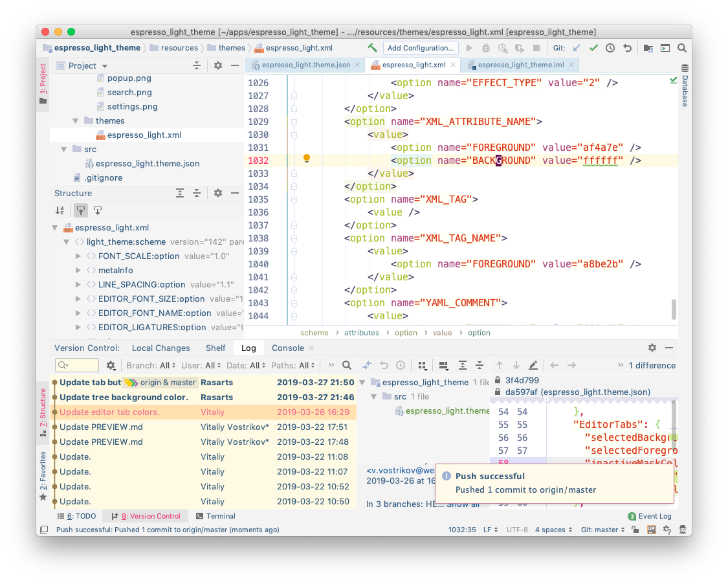Click the log Find magnifier icon
This screenshot has height=584, width=728.
[x=346, y=365]
